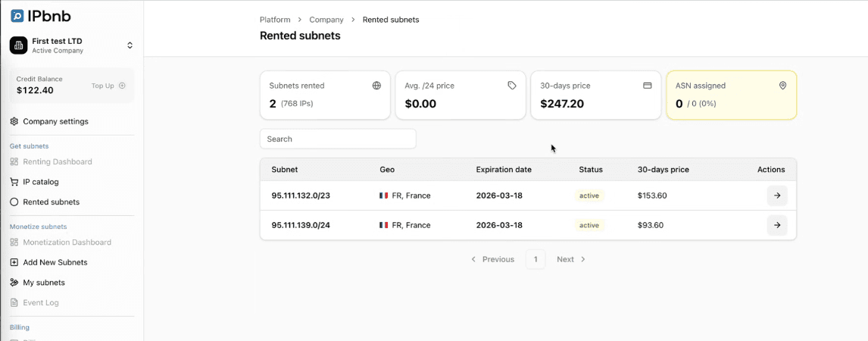
Task: Click the card icon on 30-days price card
Action: coord(647,86)
